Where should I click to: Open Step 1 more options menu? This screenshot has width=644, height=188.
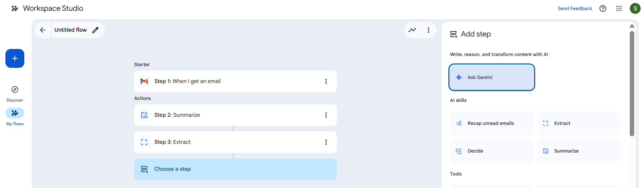[x=326, y=81]
